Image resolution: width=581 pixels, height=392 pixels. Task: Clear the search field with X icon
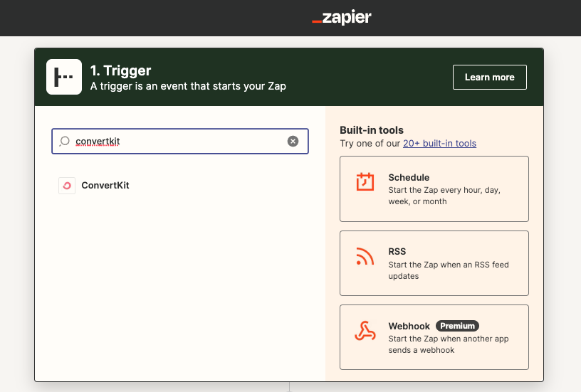point(293,141)
